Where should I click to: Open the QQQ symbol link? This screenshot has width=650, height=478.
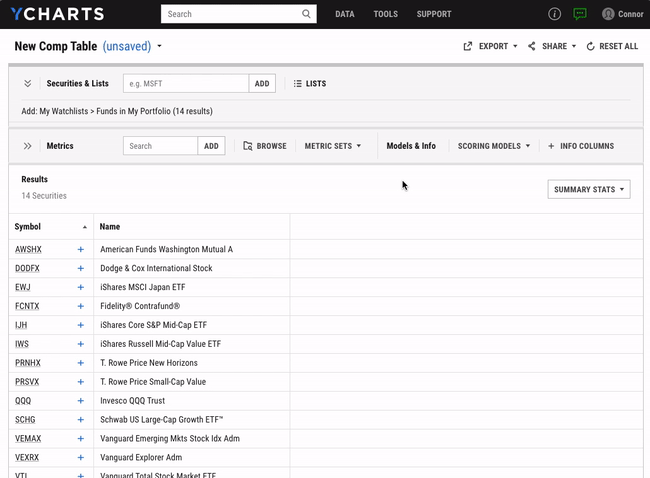23,401
